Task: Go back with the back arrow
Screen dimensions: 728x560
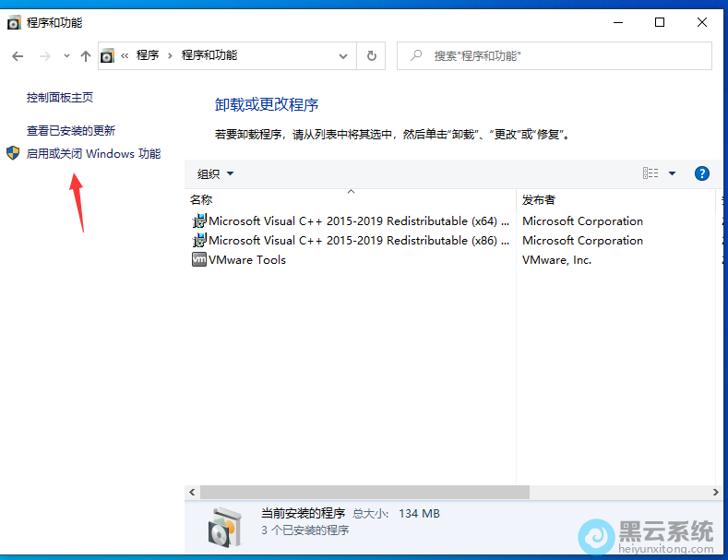Action: coord(18,56)
